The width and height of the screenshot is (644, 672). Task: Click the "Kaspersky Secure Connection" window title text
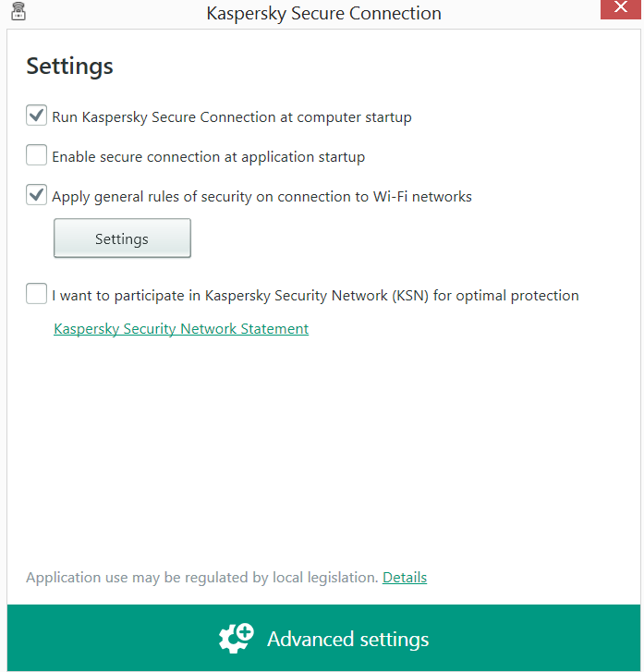(x=323, y=13)
